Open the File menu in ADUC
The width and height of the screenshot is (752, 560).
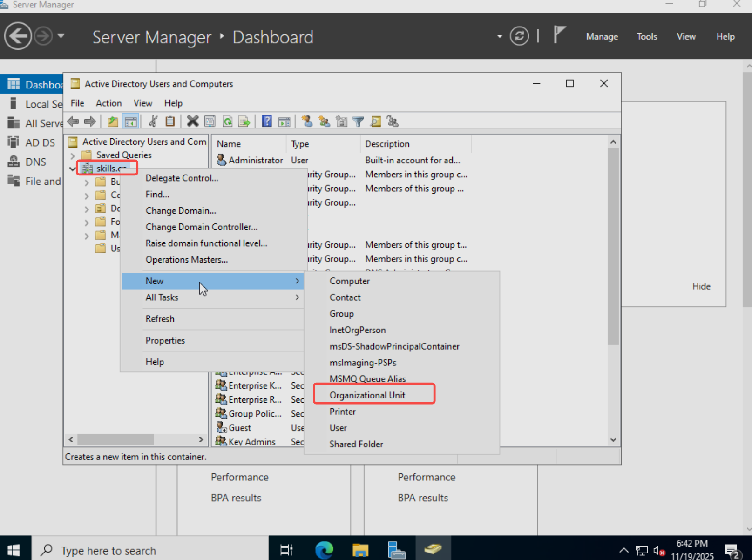pyautogui.click(x=77, y=103)
